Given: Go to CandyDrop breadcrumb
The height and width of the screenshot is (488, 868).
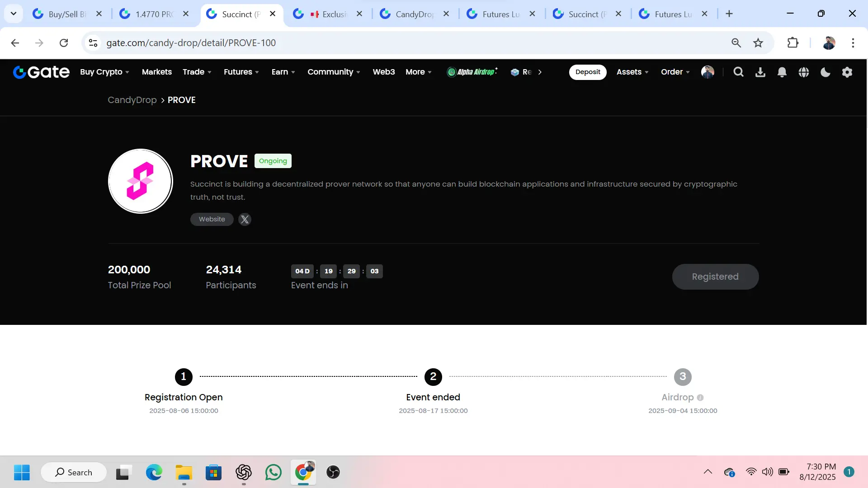Looking at the screenshot, I should pos(132,100).
